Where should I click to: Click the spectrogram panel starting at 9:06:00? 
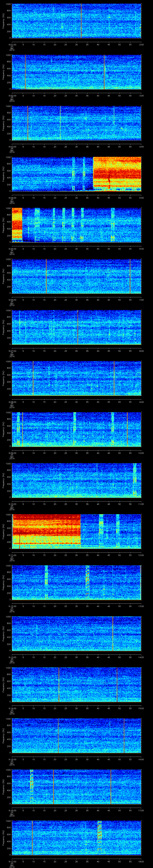pyautogui.click(x=76, y=276)
